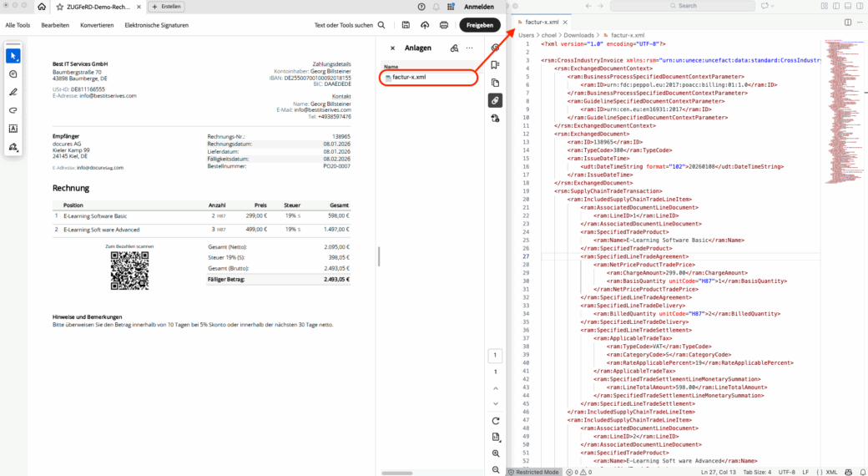
Task: Click the cloud upload icon
Action: click(x=425, y=25)
